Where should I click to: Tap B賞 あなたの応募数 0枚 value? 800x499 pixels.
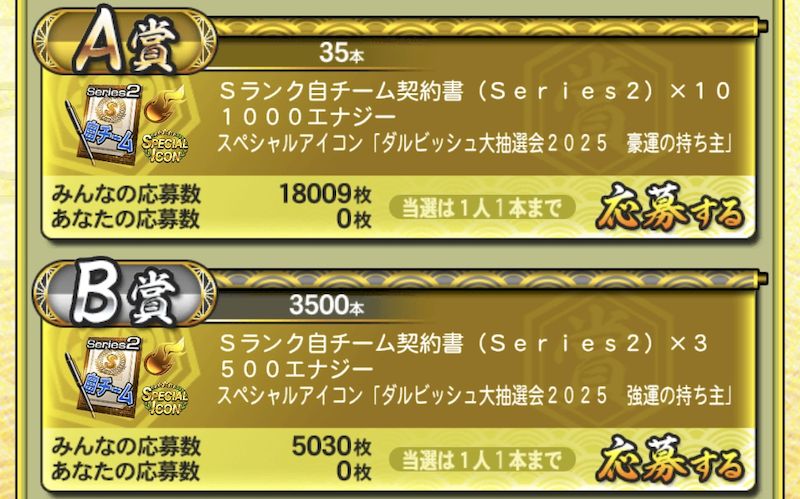tap(354, 471)
